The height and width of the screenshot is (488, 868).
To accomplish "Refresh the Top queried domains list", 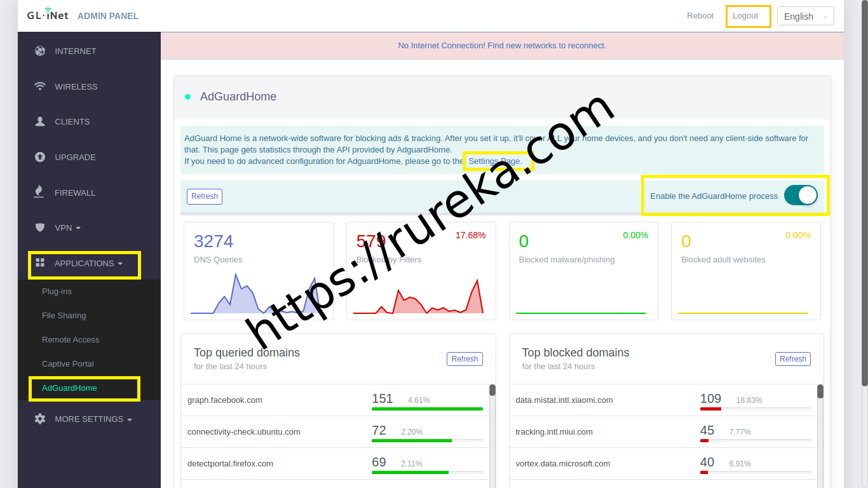I will point(465,359).
